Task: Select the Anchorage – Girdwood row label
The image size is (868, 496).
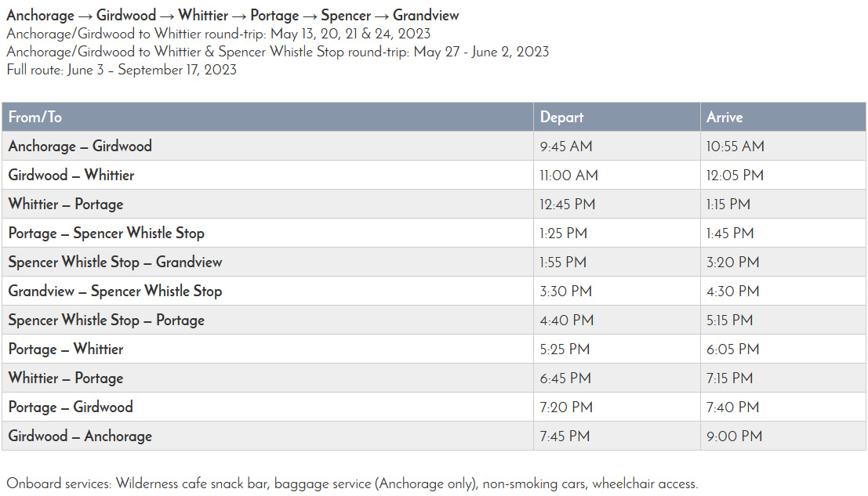Action: tap(80, 147)
